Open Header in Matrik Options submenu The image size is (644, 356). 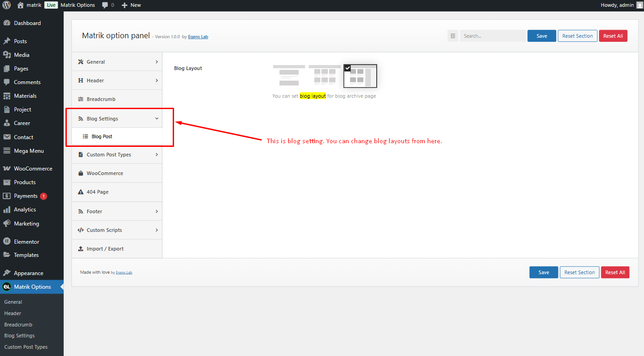coord(13,313)
